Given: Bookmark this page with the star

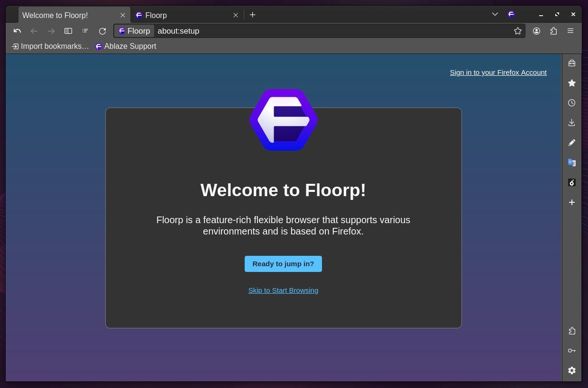Looking at the screenshot, I should [517, 31].
